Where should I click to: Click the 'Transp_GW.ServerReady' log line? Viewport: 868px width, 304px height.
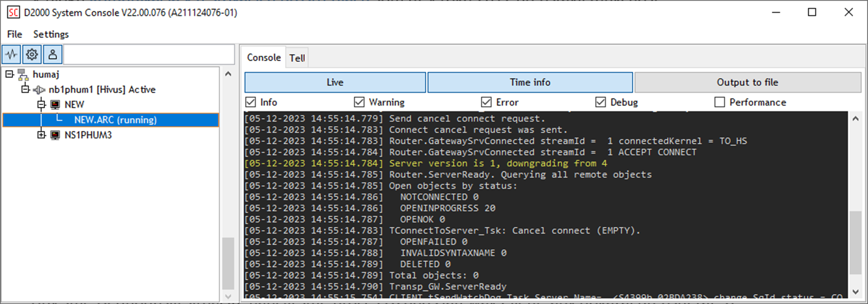[375, 286]
